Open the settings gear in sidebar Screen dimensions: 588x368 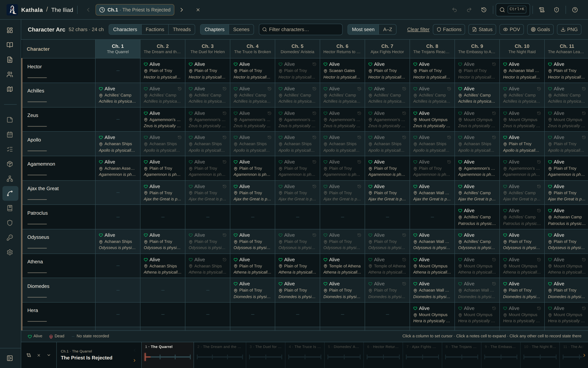click(10, 252)
